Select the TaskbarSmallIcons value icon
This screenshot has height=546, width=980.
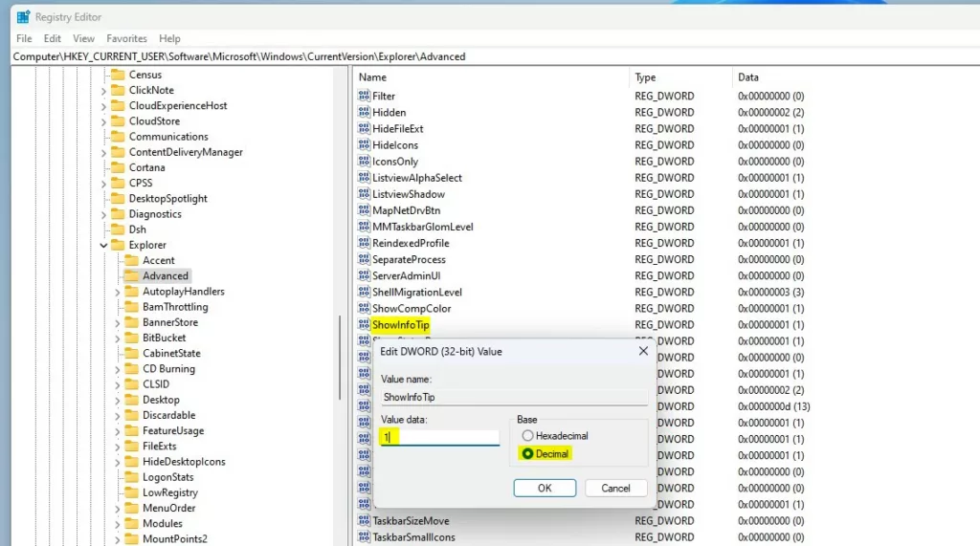364,536
